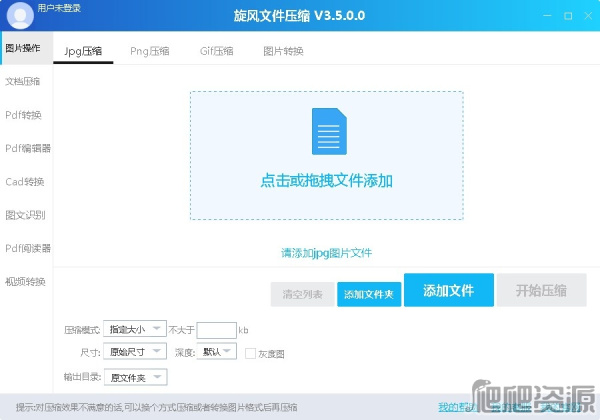Click the 添加文件夹 button
Image resolution: width=600 pixels, height=420 pixels.
tap(369, 294)
